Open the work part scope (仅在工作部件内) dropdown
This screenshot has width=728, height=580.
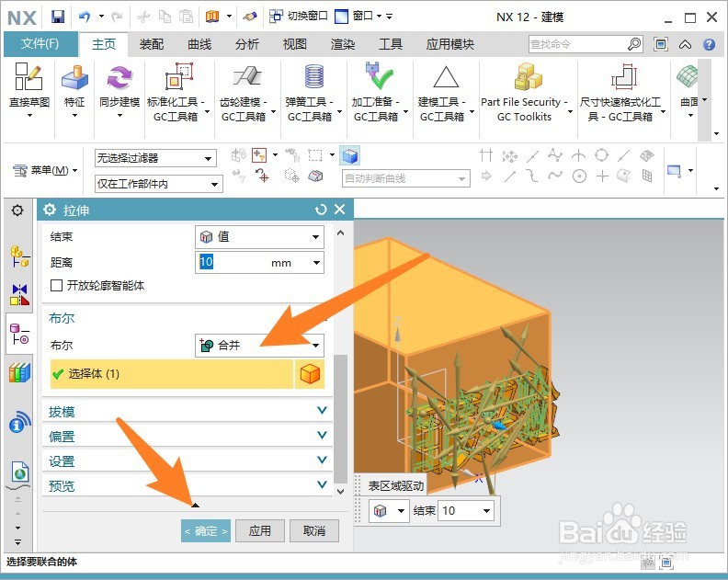pos(158,184)
